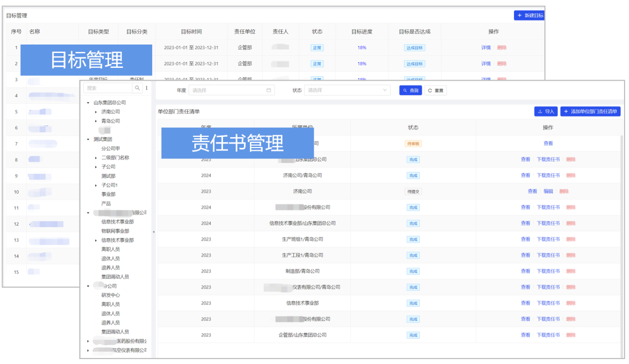Screen dimensions: 629x364
Task: Select 研发中心 in the organization tree
Action: pos(111,295)
